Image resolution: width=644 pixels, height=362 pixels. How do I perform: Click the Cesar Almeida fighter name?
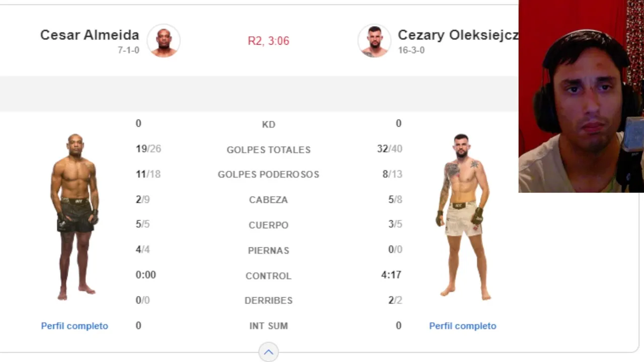click(90, 35)
